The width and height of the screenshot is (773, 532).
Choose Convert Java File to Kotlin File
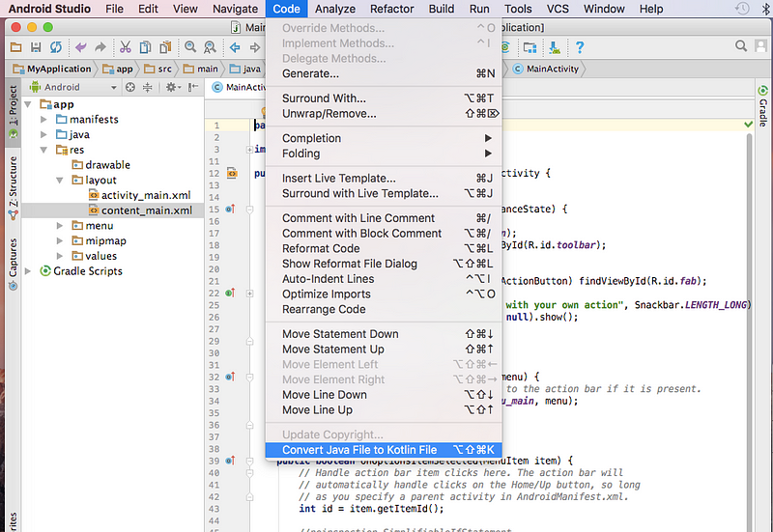coord(384,450)
